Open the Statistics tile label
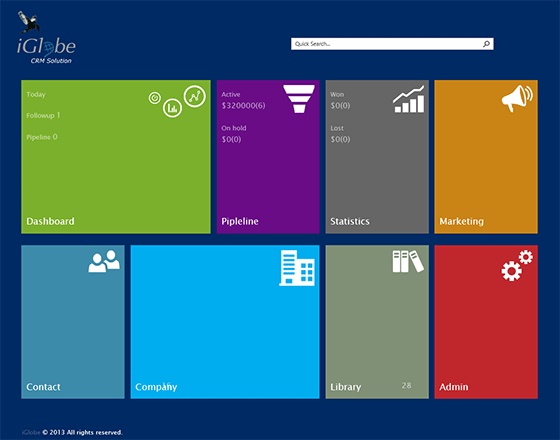 (350, 221)
